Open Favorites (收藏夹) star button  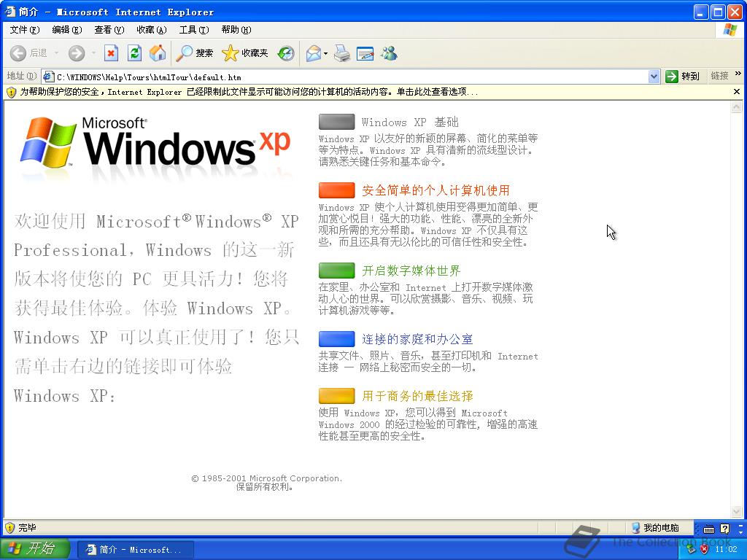coord(245,52)
